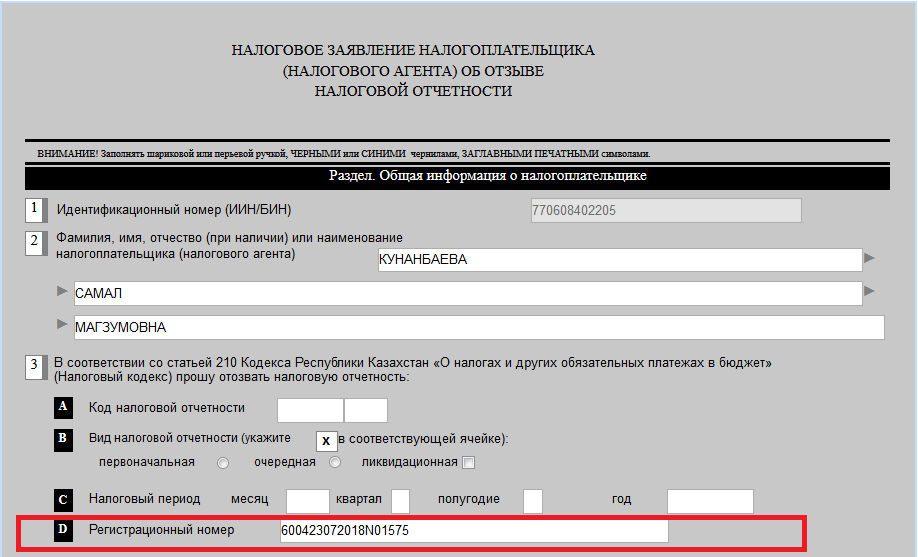This screenshot has height=557, width=918.
Task: Click the black B label icon
Action: (64, 439)
